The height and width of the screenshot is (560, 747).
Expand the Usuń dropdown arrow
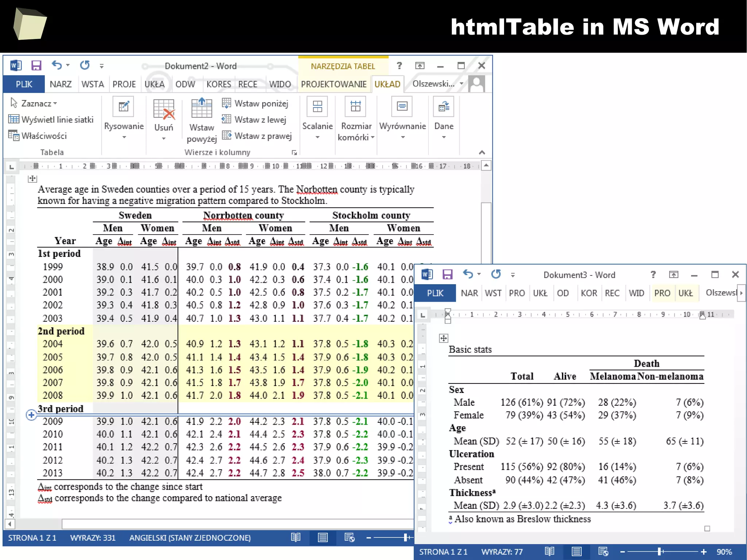pyautogui.click(x=164, y=139)
